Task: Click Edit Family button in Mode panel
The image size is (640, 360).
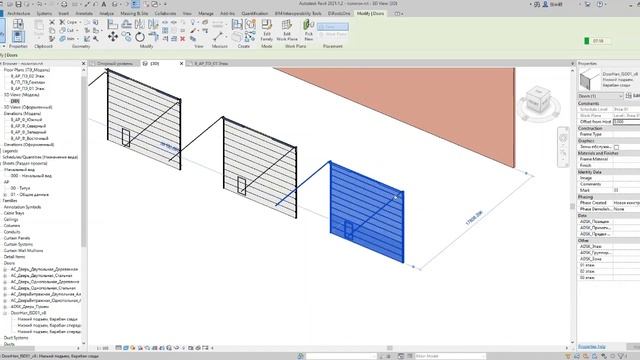Action: tap(267, 30)
